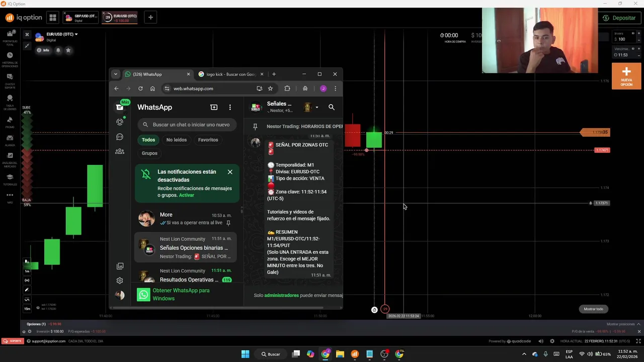Bookmark this page with star icon
Image resolution: width=644 pixels, height=362 pixels.
point(270,88)
